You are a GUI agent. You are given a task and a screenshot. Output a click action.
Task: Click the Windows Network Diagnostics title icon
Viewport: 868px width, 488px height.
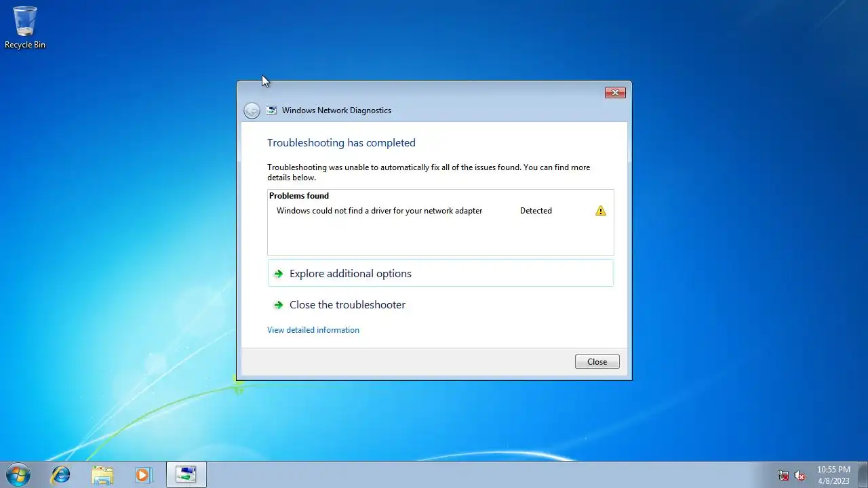pyautogui.click(x=271, y=110)
